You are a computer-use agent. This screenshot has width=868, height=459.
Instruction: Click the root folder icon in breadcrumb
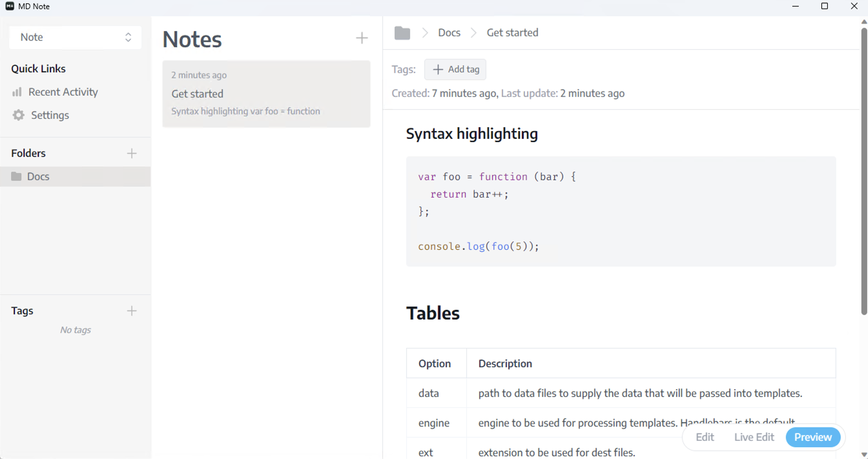402,33
